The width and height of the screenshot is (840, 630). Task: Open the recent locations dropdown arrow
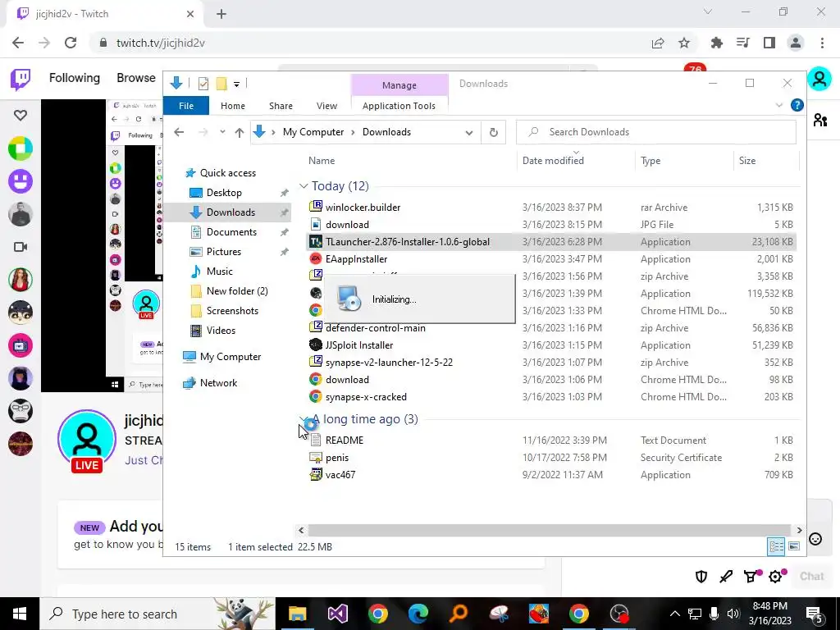222,132
